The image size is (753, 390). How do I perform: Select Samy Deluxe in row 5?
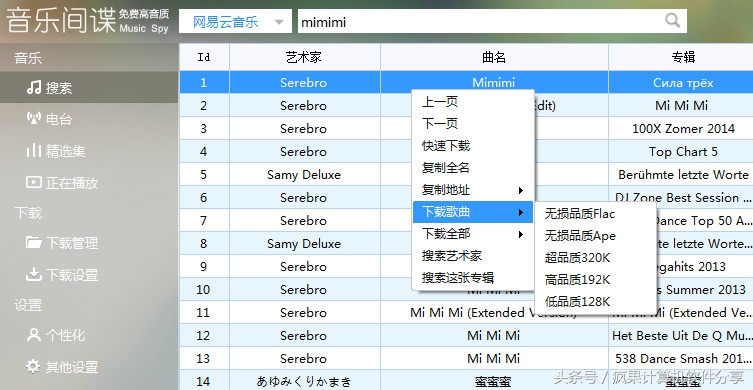[304, 175]
